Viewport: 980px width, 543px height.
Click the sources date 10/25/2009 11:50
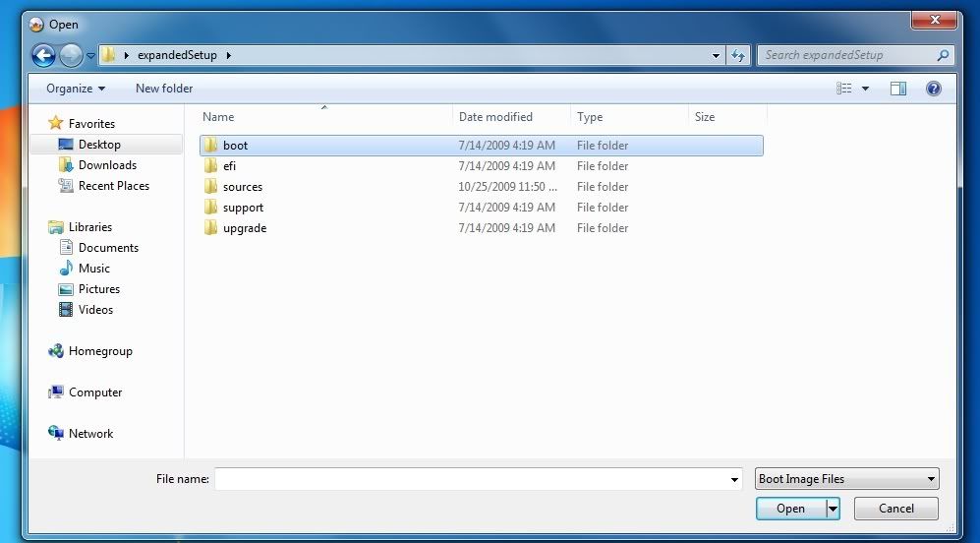(x=507, y=187)
